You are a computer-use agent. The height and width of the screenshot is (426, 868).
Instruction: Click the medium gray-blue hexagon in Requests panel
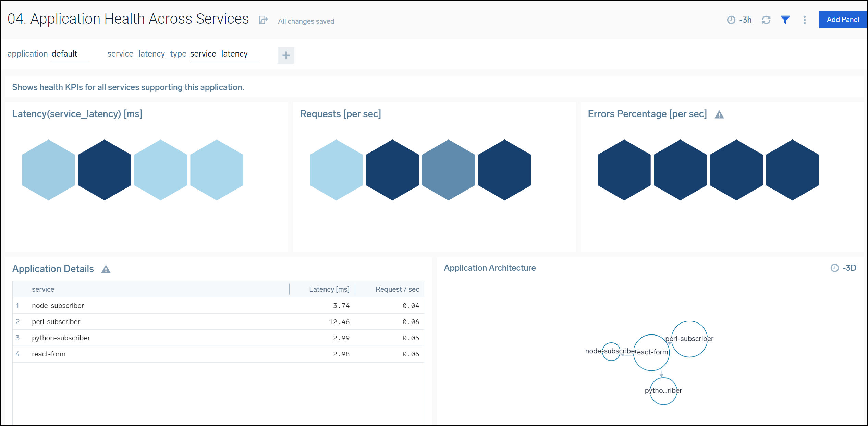[449, 170]
